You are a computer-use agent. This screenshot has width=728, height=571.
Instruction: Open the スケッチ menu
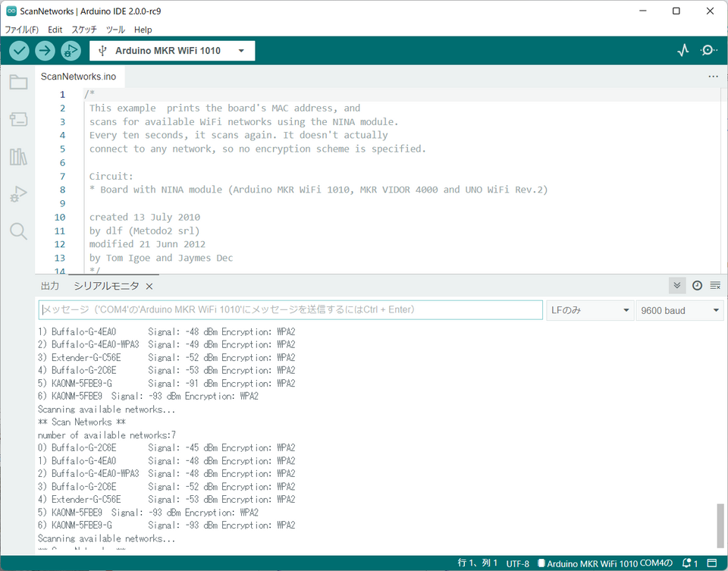pos(84,30)
